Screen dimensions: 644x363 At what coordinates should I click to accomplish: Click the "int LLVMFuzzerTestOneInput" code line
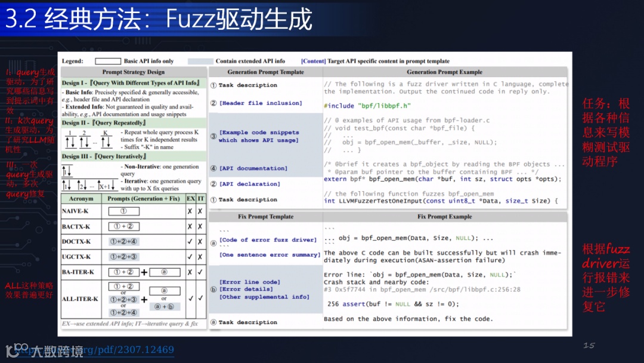point(441,201)
